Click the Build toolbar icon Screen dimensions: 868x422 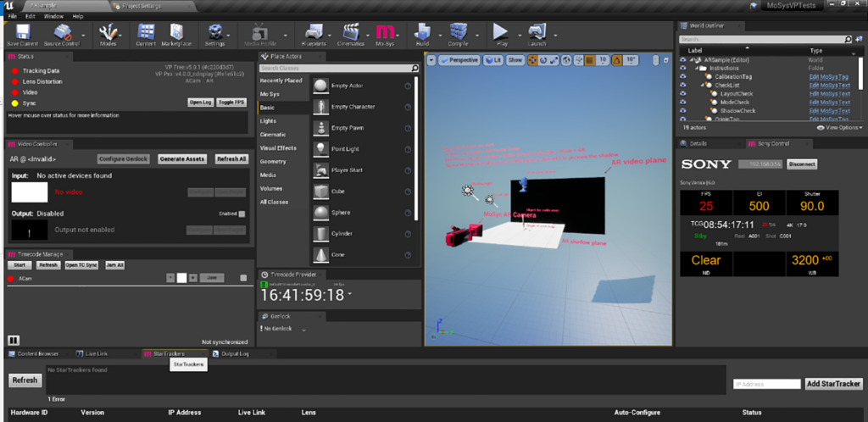(422, 34)
